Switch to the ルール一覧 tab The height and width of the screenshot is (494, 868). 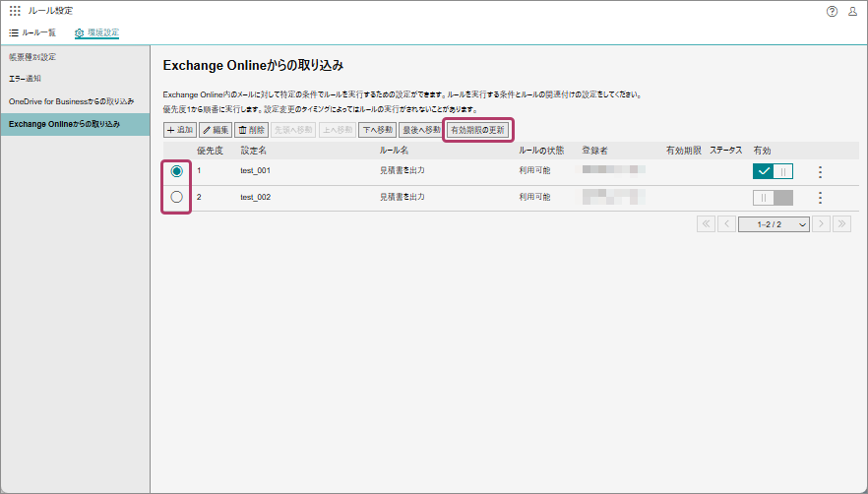[x=32, y=32]
